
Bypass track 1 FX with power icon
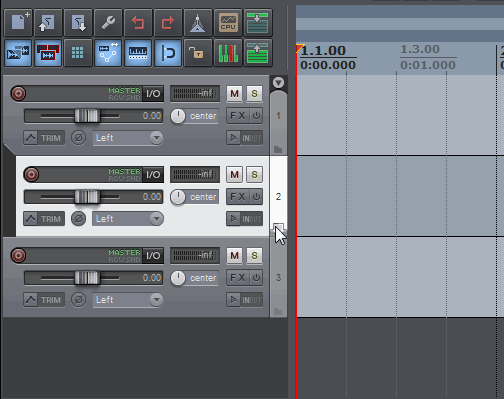click(x=256, y=116)
